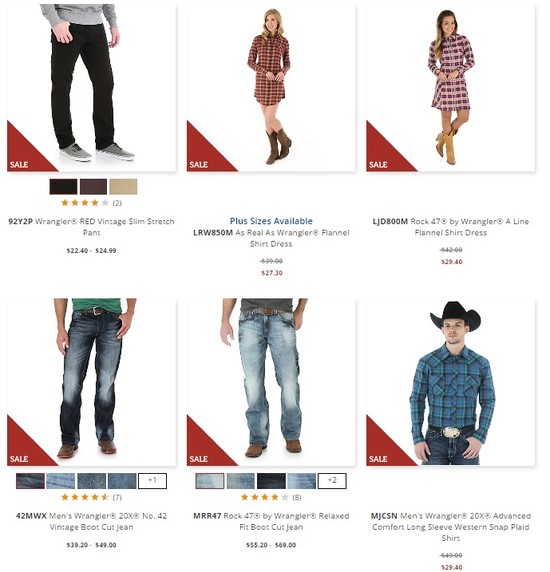This screenshot has height=572, width=550.
Task: Click the star rating with 2 reviews
Action: (x=91, y=203)
